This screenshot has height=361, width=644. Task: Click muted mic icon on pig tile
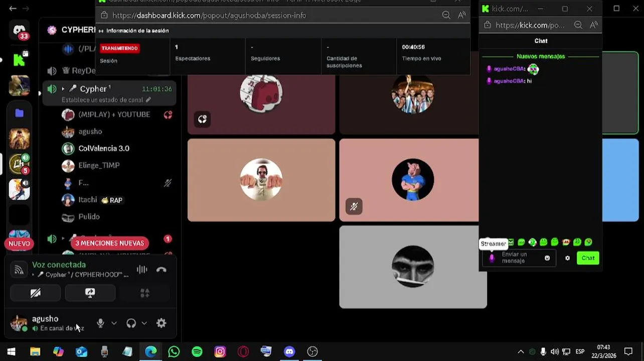(x=354, y=206)
